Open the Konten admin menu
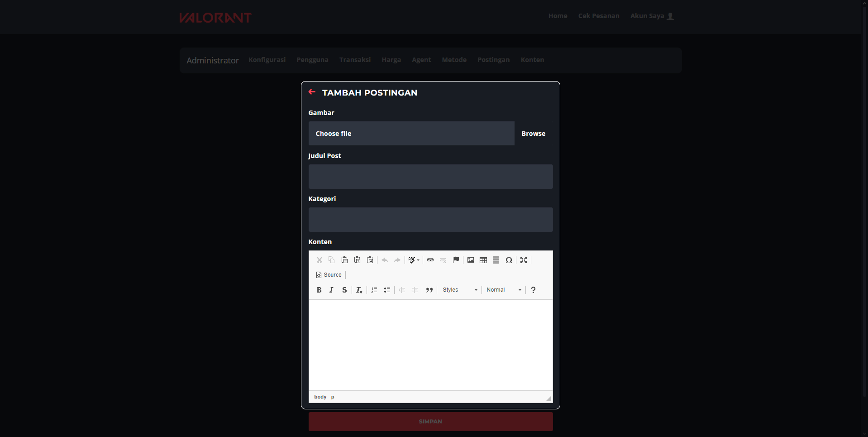The width and height of the screenshot is (868, 437). (x=532, y=60)
